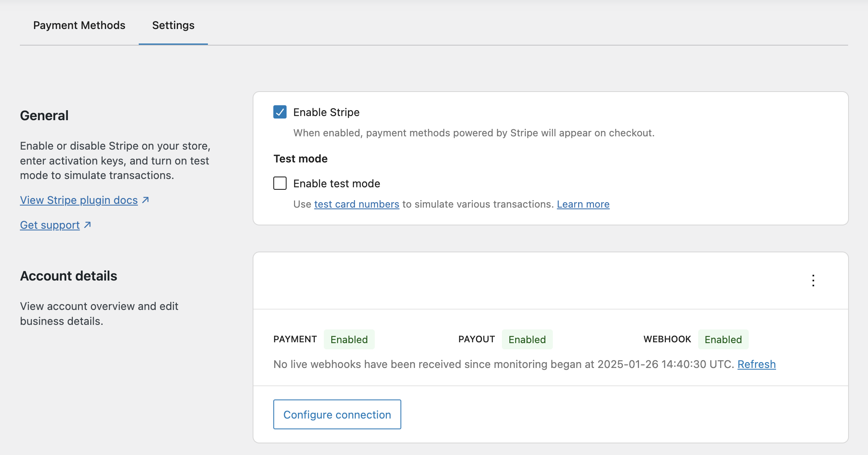Open the test card numbers link
868x455 pixels.
click(356, 204)
